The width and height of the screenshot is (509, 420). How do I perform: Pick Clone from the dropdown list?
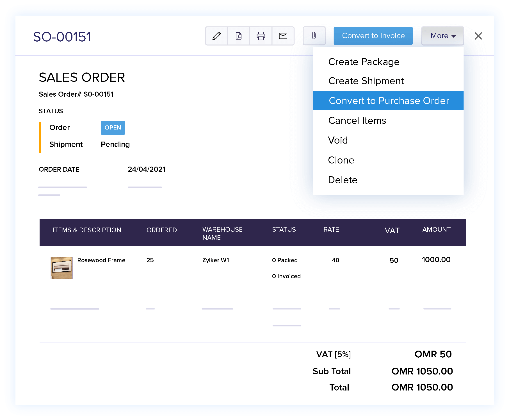click(x=341, y=160)
